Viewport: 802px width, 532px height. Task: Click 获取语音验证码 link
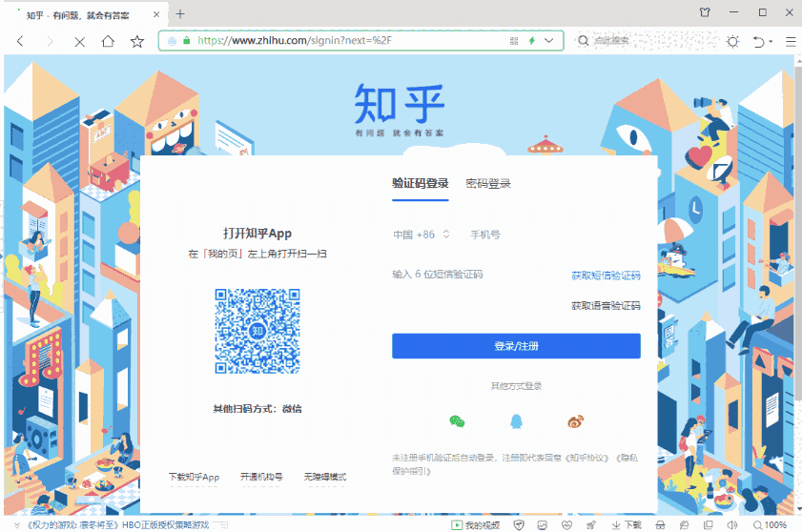606,306
